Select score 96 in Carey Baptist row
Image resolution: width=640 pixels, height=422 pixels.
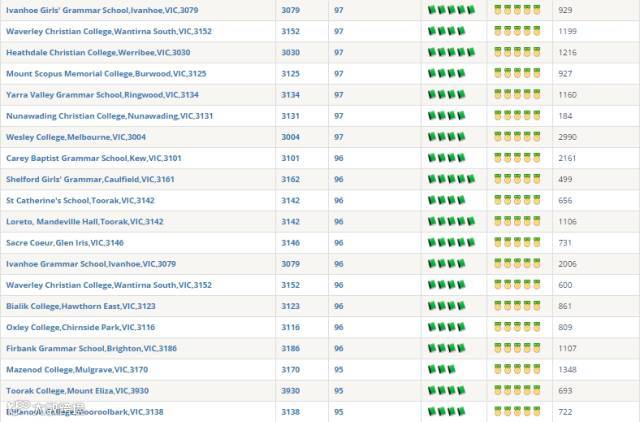pyautogui.click(x=339, y=158)
